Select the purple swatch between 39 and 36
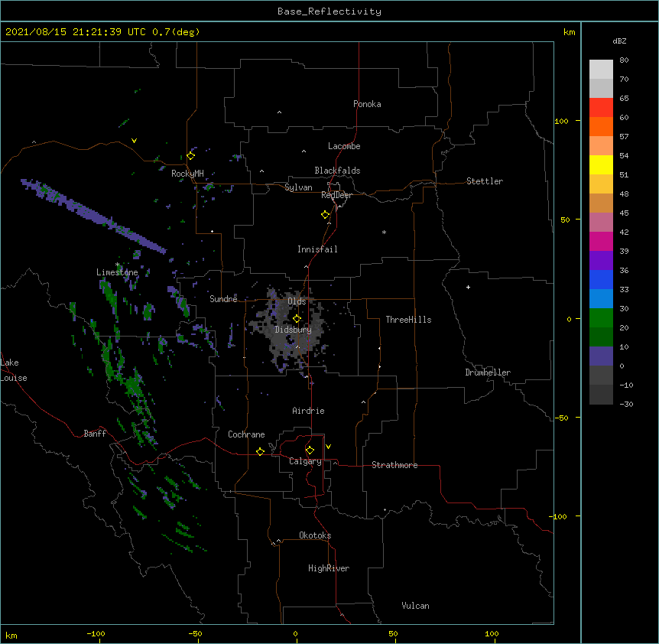The height and width of the screenshot is (644, 659). pyautogui.click(x=601, y=260)
